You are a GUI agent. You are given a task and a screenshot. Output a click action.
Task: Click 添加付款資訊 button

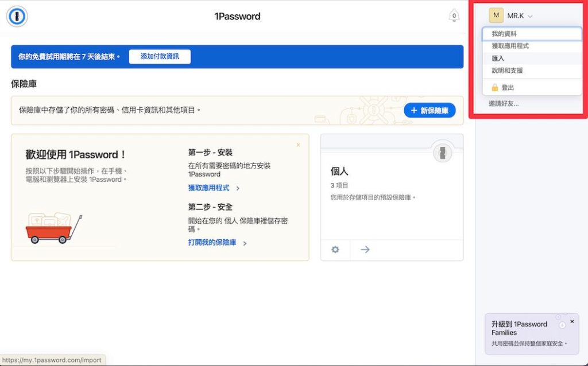point(160,57)
